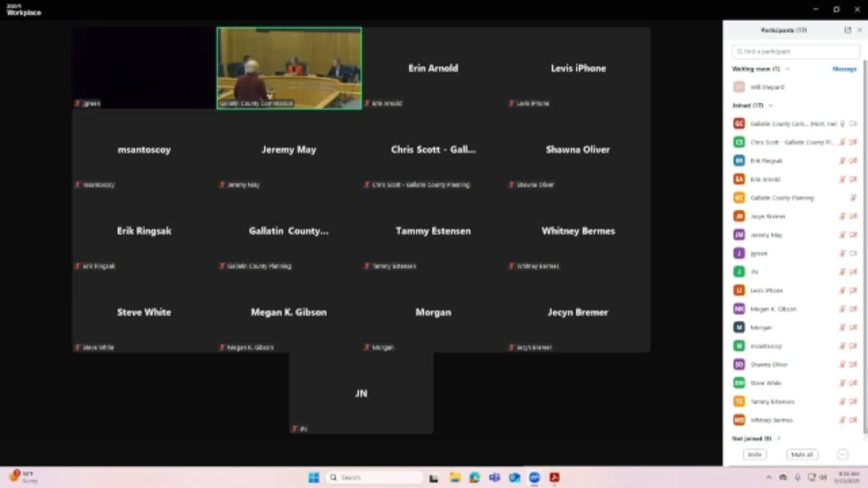Open Outlook from the taskbar
868x488 pixels.
[x=515, y=477]
